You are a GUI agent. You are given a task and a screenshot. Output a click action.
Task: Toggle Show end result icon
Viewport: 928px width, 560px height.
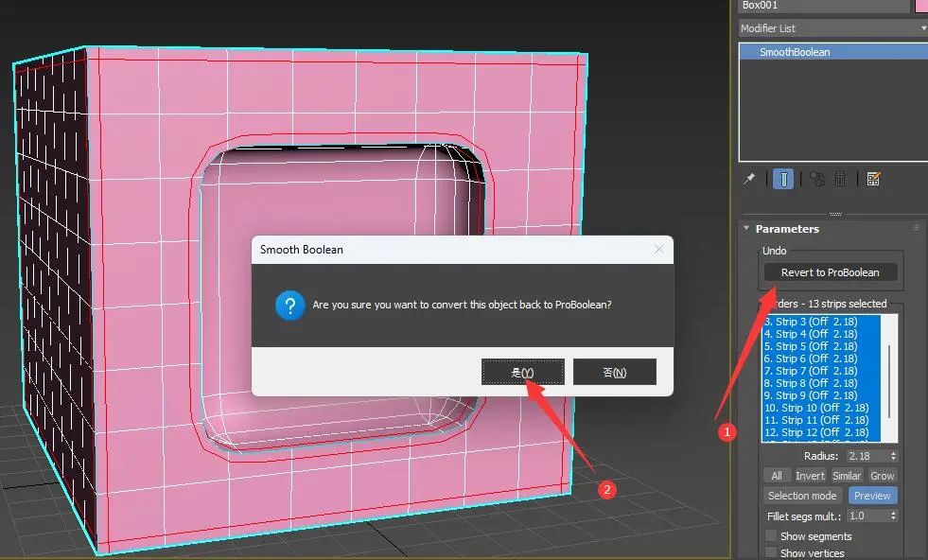point(783,179)
